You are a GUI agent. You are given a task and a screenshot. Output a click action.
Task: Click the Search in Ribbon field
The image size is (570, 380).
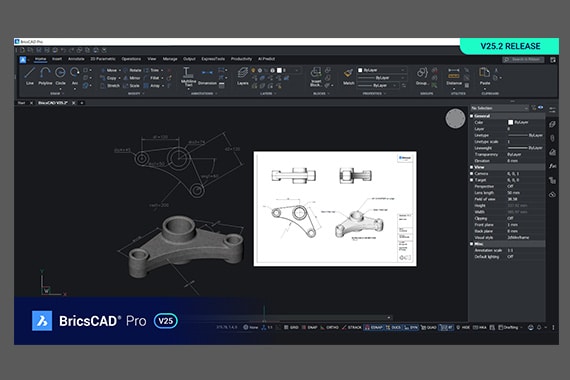pyautogui.click(x=523, y=60)
